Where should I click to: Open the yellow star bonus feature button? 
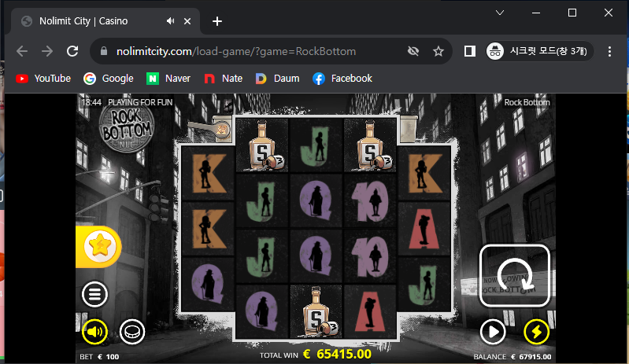pos(99,246)
